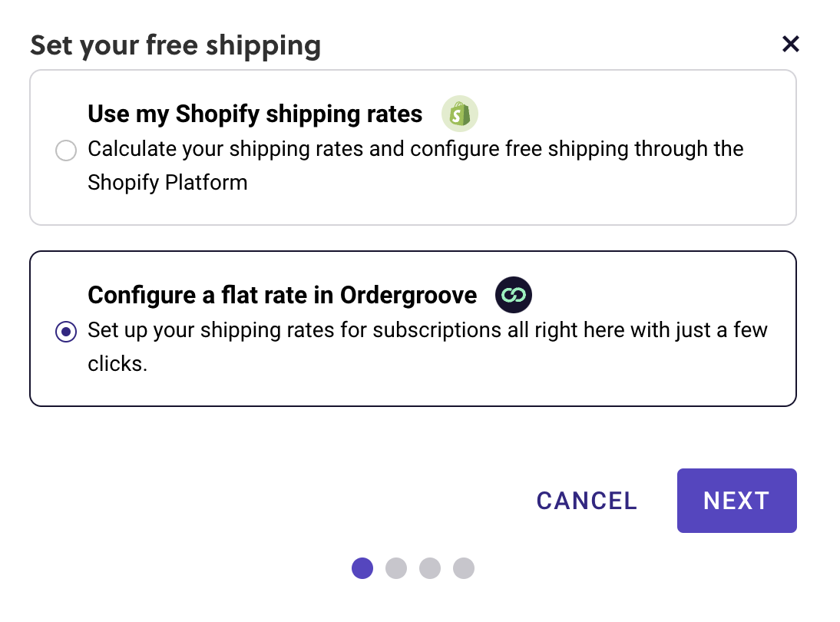The width and height of the screenshot is (840, 622).
Task: Click the 'Use my Shopify shipping rates' heading
Action: coord(255,114)
